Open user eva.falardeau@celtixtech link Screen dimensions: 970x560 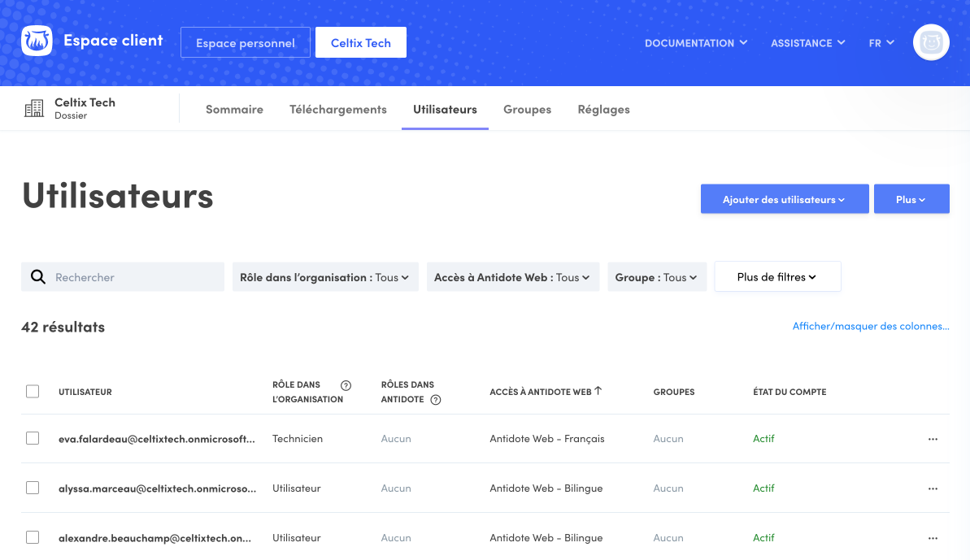pos(156,439)
